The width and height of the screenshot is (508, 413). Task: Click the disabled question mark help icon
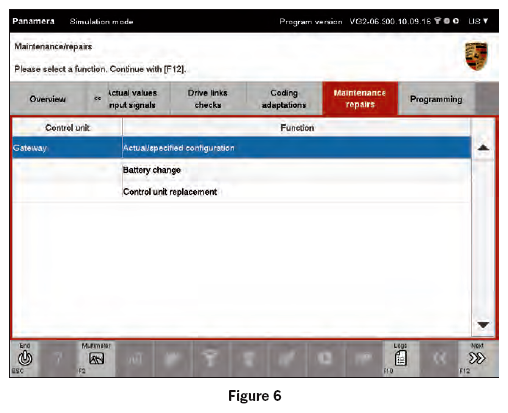point(58,359)
